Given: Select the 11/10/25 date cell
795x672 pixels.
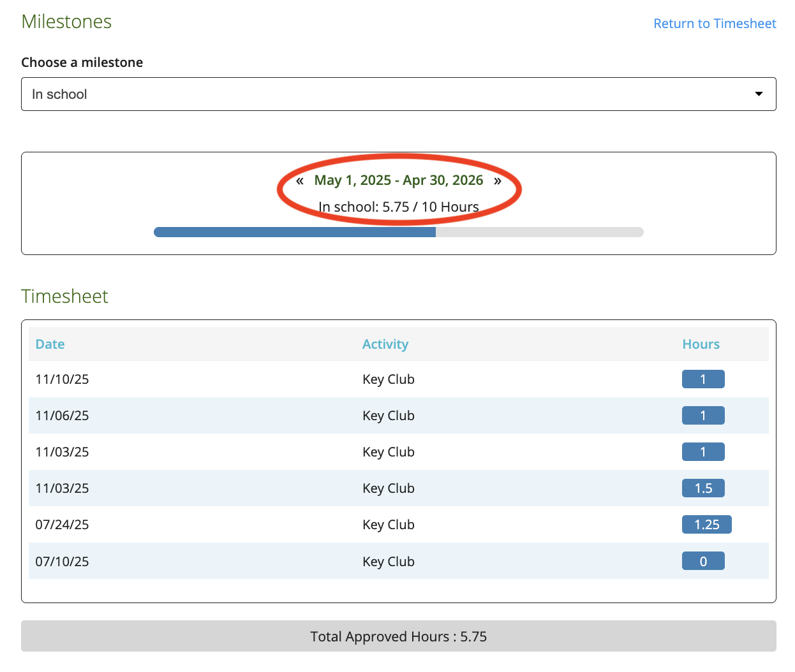Looking at the screenshot, I should tap(62, 379).
